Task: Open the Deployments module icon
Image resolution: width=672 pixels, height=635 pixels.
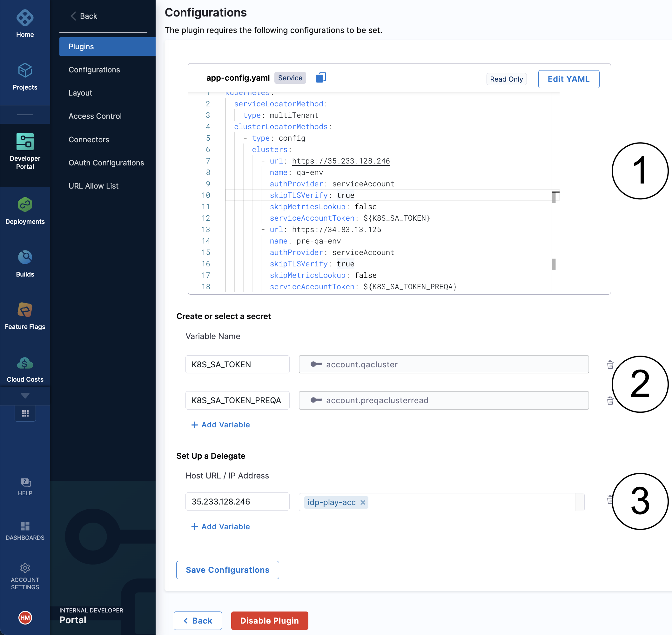Action: [25, 205]
